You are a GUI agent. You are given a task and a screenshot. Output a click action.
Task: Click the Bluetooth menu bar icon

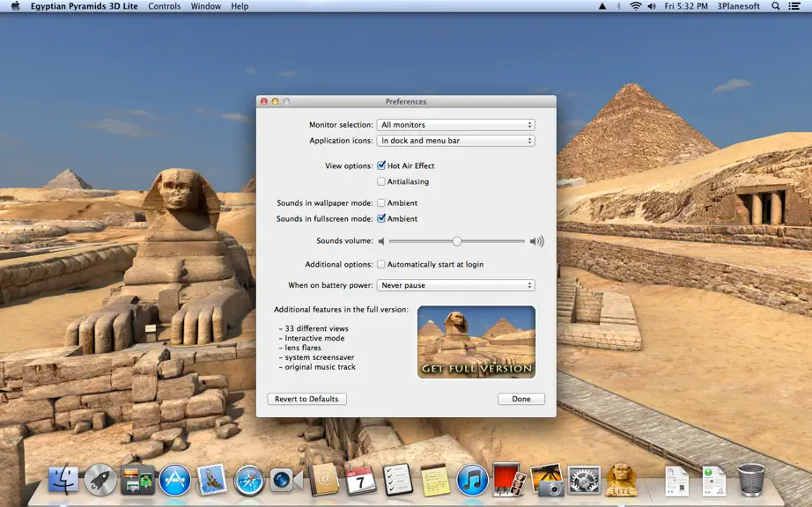click(619, 6)
